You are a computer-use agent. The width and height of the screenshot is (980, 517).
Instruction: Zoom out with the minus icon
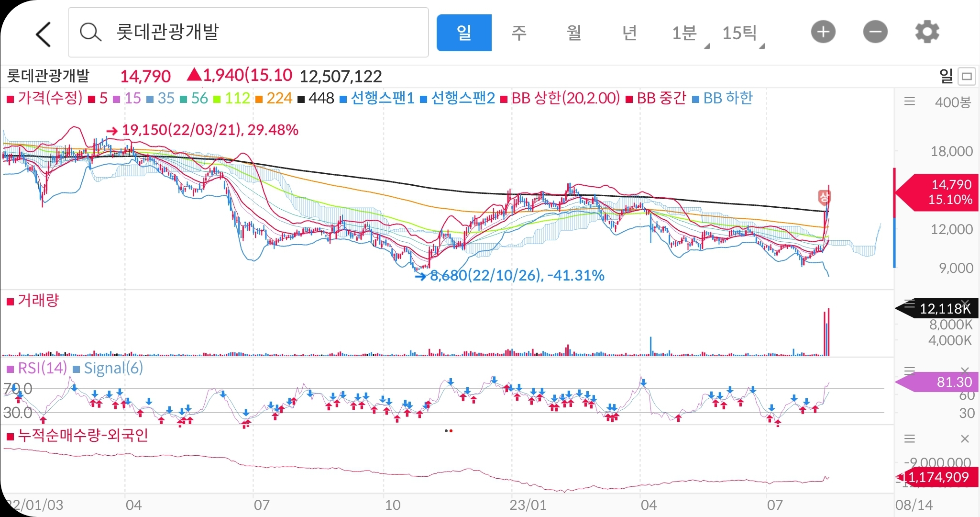coord(875,32)
